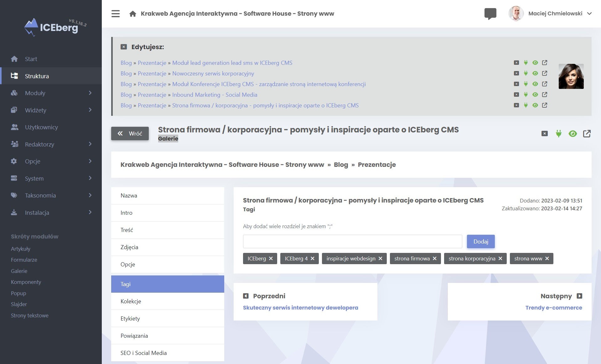601x364 pixels.
Task: Click the large X icon beside page title
Action: pos(545,134)
